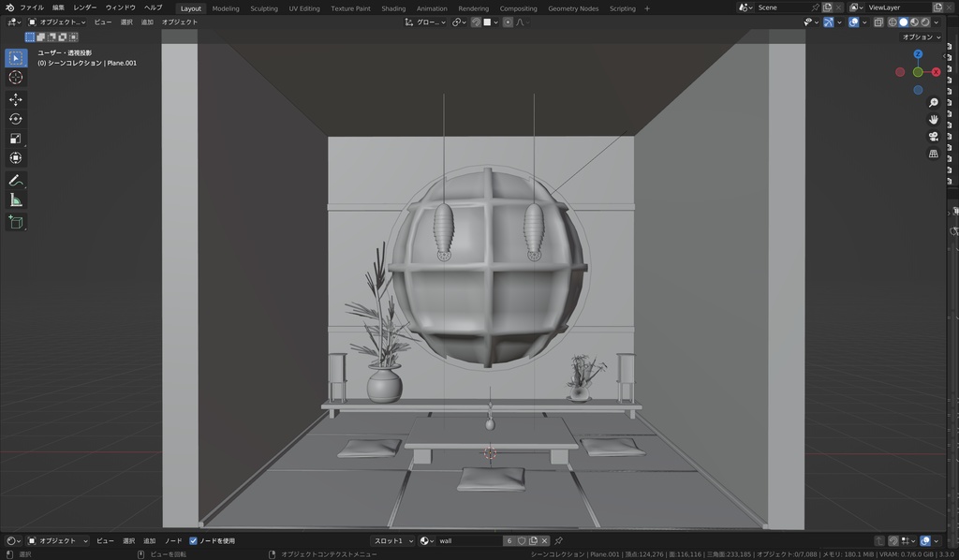The image size is (959, 560).
Task: Activate the Annotate tool
Action: 15,180
